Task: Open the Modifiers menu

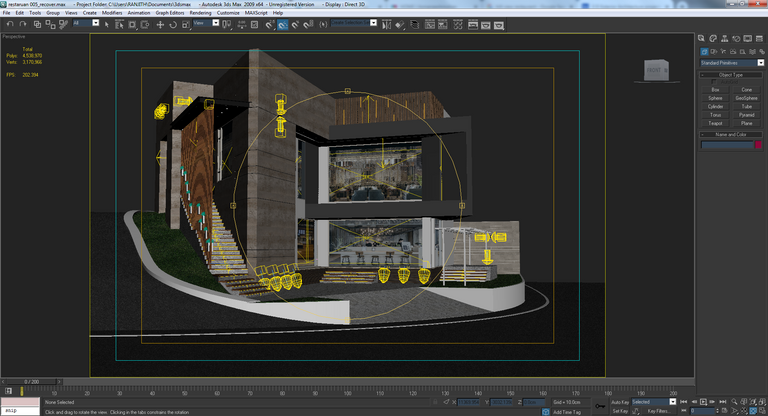Action: click(112, 13)
